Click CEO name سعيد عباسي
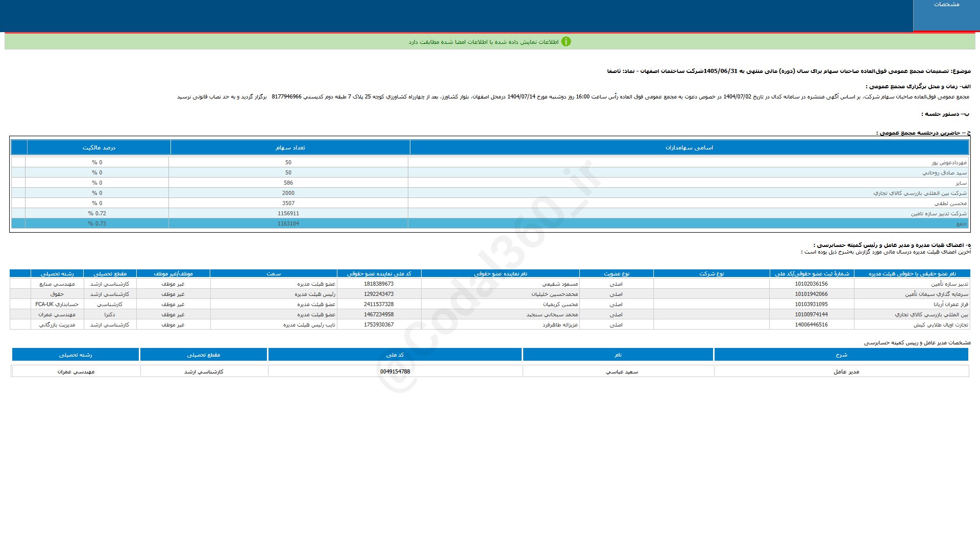The height and width of the screenshot is (551, 980). (622, 371)
